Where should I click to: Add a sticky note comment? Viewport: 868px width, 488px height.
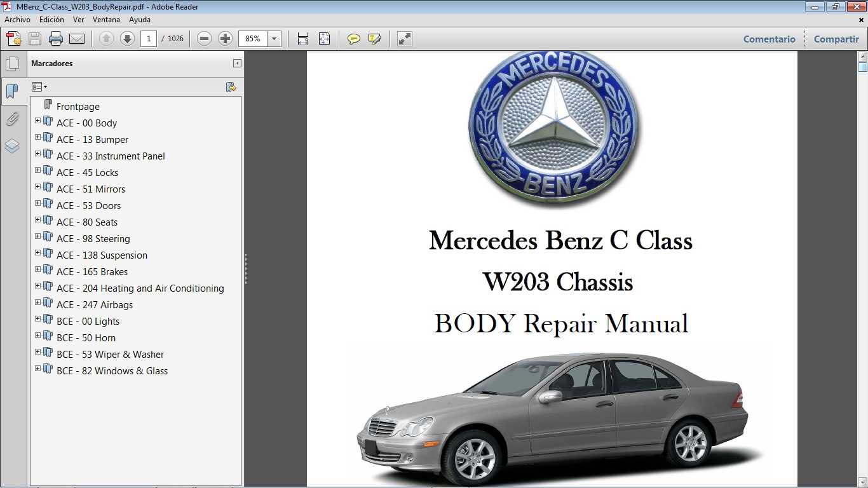pyautogui.click(x=354, y=39)
